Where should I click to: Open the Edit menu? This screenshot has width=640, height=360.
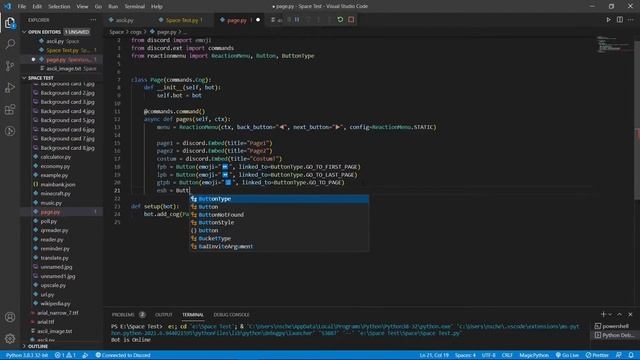pyautogui.click(x=37, y=6)
